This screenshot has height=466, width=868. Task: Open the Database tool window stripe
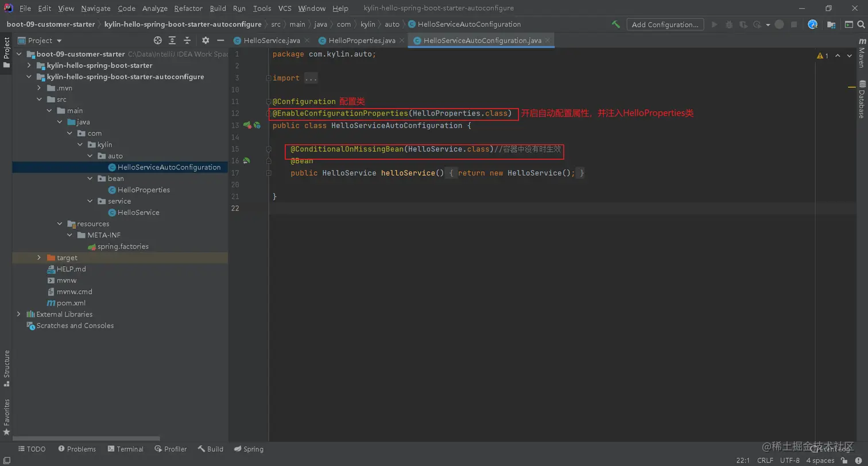tap(862, 99)
